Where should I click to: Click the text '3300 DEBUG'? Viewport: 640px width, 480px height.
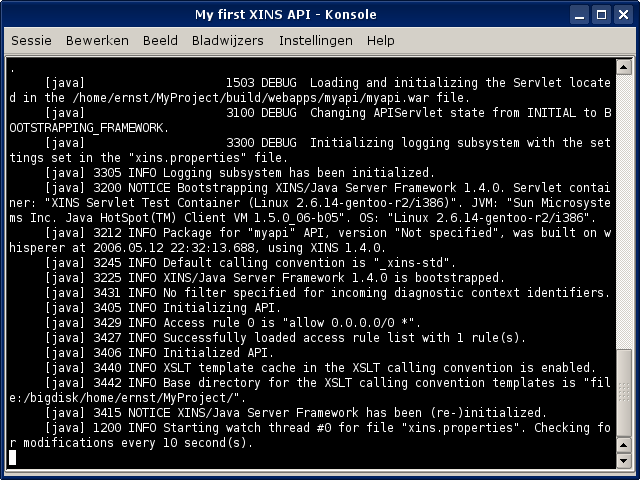point(261,143)
